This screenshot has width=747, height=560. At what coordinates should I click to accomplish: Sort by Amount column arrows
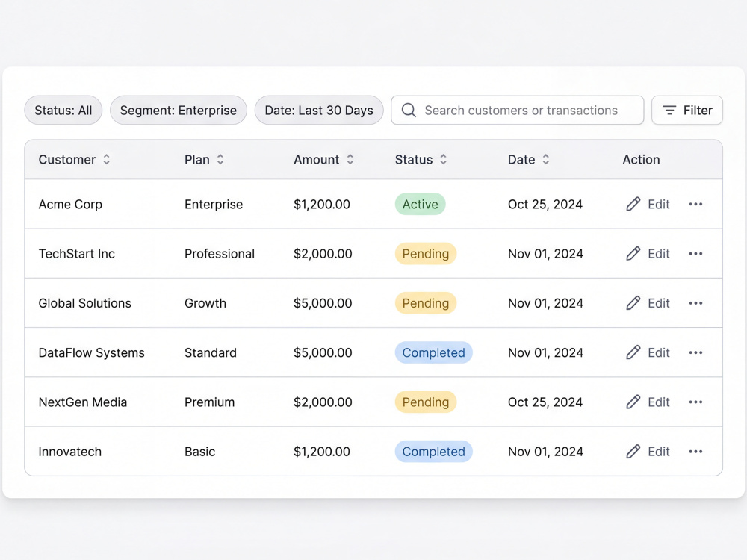point(350,159)
